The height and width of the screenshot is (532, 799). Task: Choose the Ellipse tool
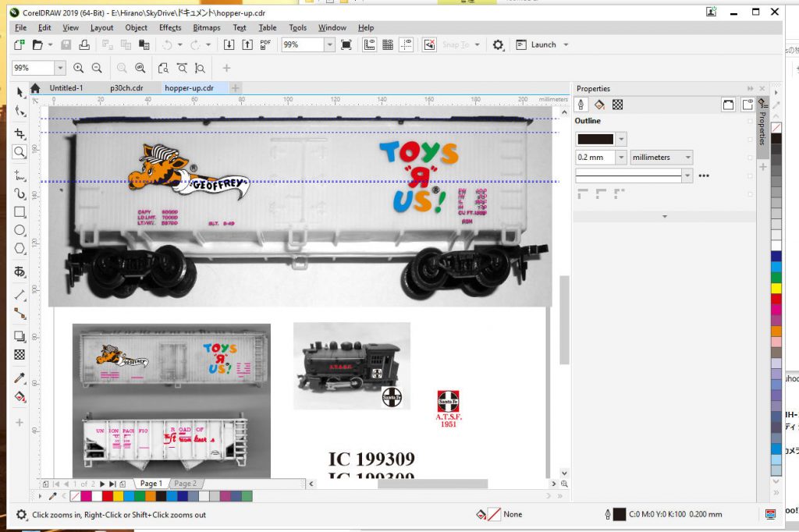coord(20,230)
